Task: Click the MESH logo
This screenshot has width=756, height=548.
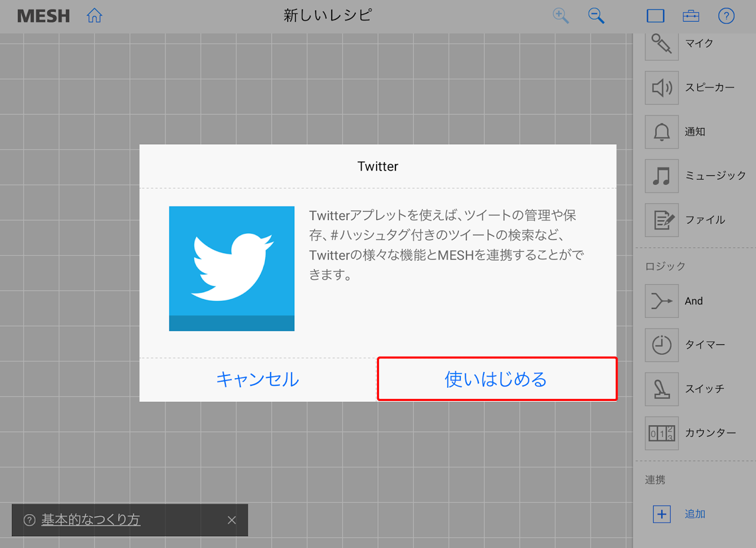Action: [43, 16]
